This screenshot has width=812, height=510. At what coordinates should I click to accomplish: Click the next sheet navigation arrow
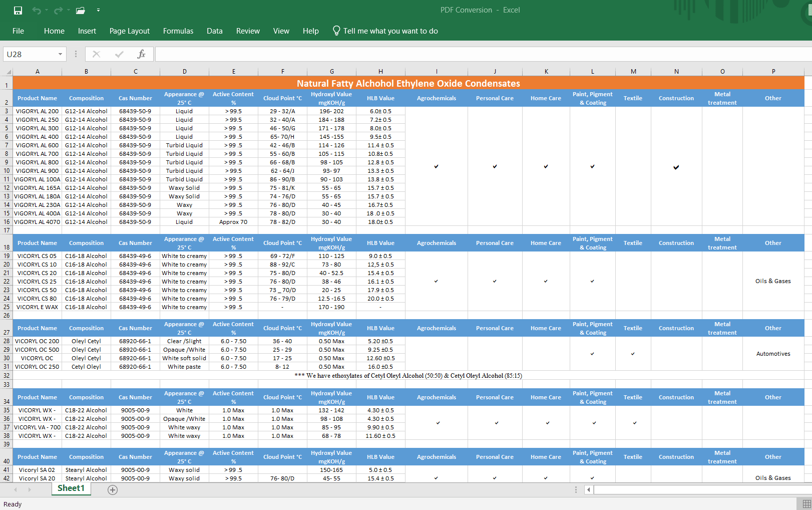(x=30, y=489)
